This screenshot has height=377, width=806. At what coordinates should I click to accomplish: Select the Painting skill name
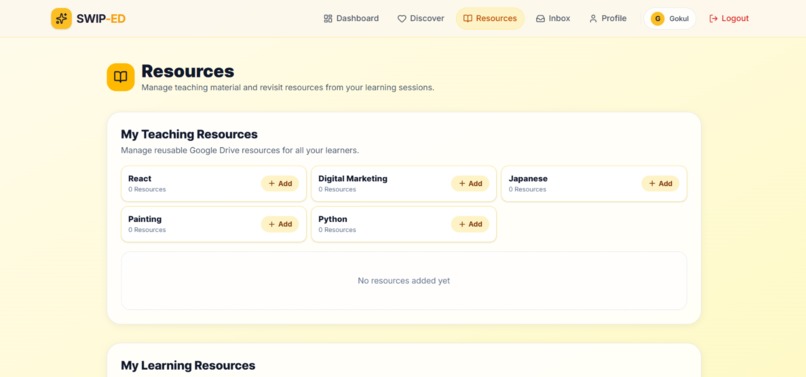click(x=145, y=219)
